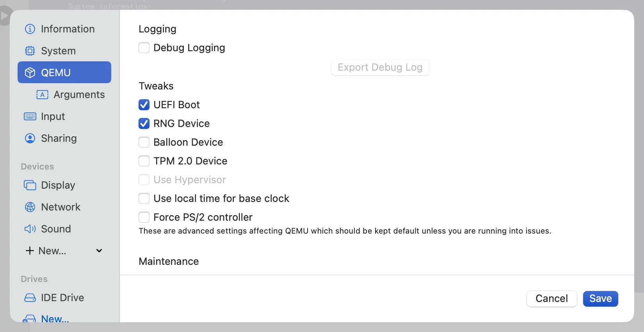Viewport: 644px width, 332px height.
Task: Click the Export Debug Log button
Action: (x=380, y=68)
